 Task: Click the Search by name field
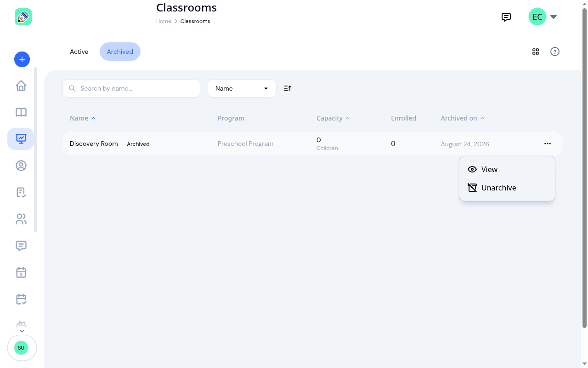click(x=131, y=88)
